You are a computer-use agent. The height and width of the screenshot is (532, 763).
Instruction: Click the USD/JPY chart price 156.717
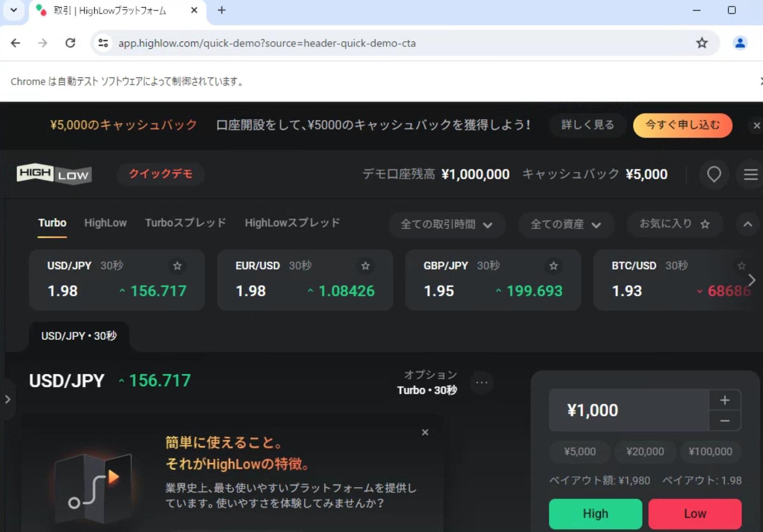pos(160,381)
